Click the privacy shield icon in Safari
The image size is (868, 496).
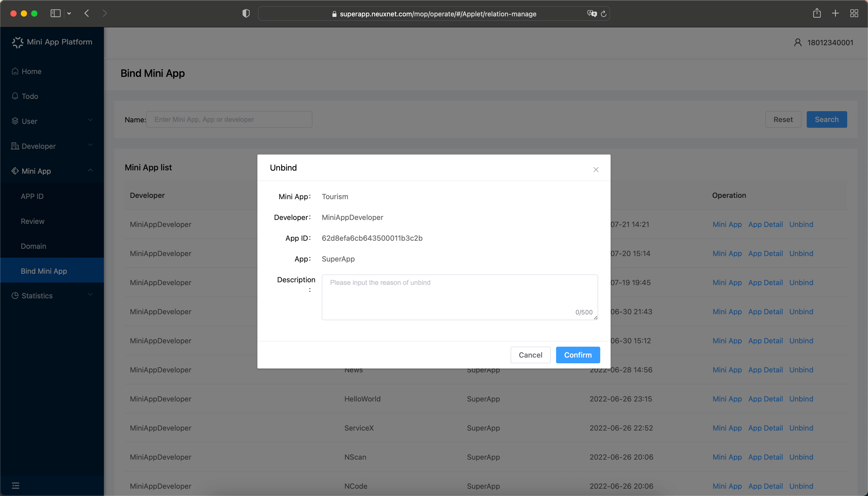246,13
